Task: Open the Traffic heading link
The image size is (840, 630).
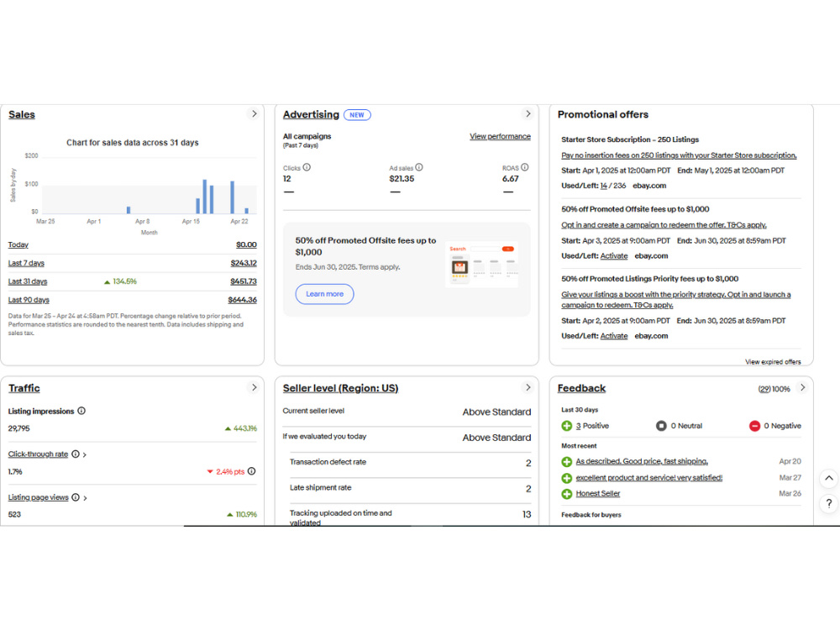Action: (24, 388)
